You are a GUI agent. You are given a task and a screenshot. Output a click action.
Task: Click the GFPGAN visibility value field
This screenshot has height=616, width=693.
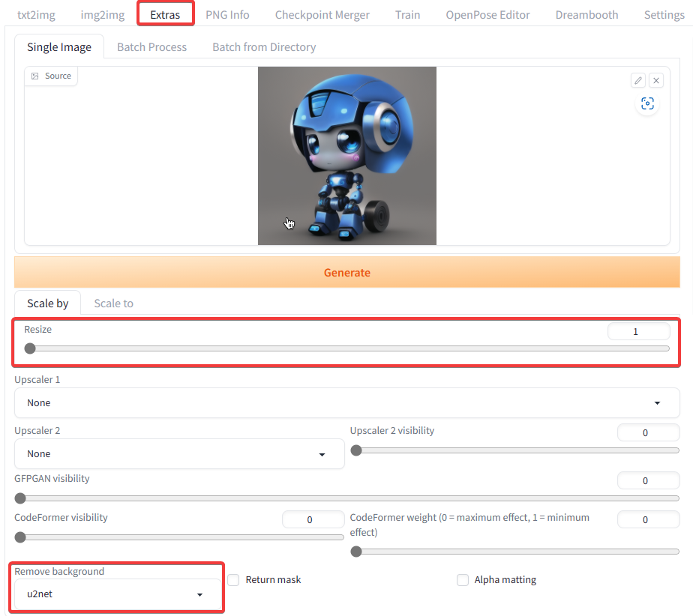click(648, 481)
